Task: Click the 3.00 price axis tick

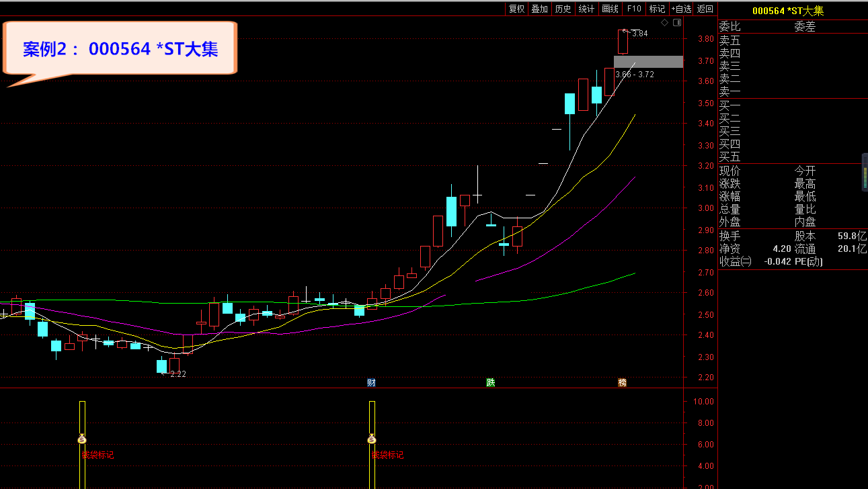Action: click(706, 208)
